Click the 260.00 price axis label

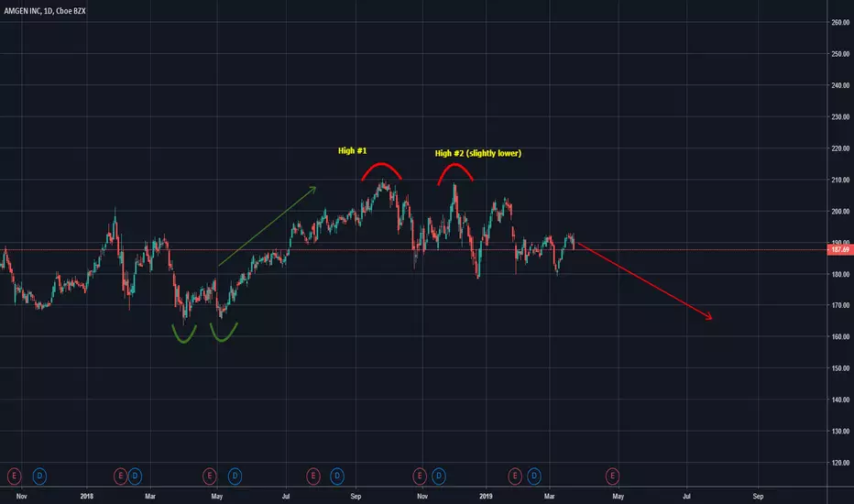click(x=840, y=22)
